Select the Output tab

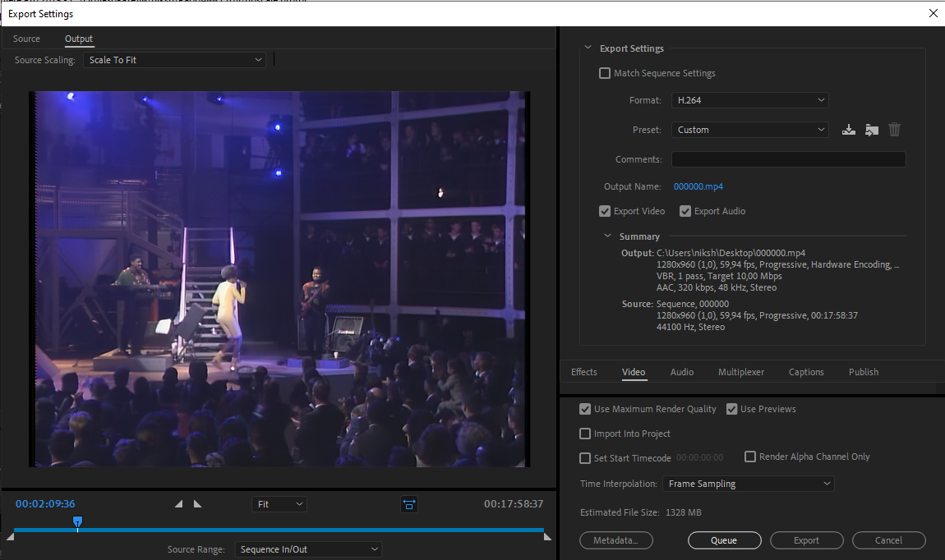(79, 39)
